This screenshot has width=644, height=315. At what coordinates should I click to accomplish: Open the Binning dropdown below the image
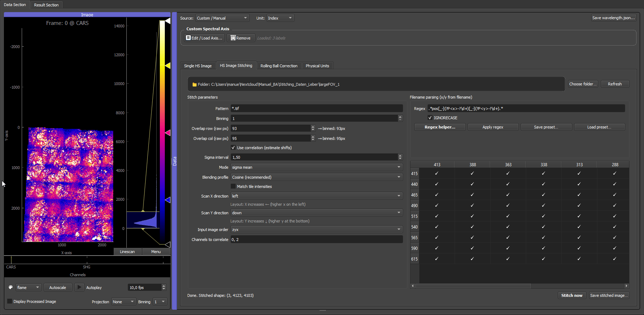[160, 302]
